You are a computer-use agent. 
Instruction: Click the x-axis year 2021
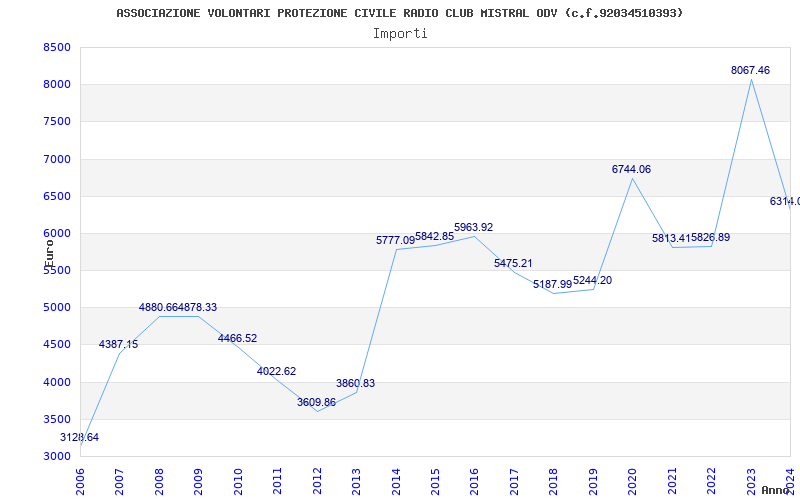(672, 481)
